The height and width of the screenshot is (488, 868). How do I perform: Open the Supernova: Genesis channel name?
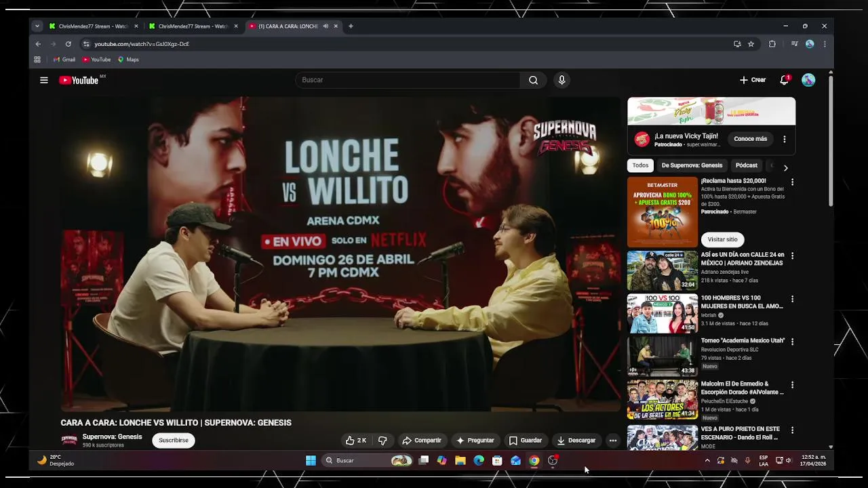pyautogui.click(x=112, y=436)
